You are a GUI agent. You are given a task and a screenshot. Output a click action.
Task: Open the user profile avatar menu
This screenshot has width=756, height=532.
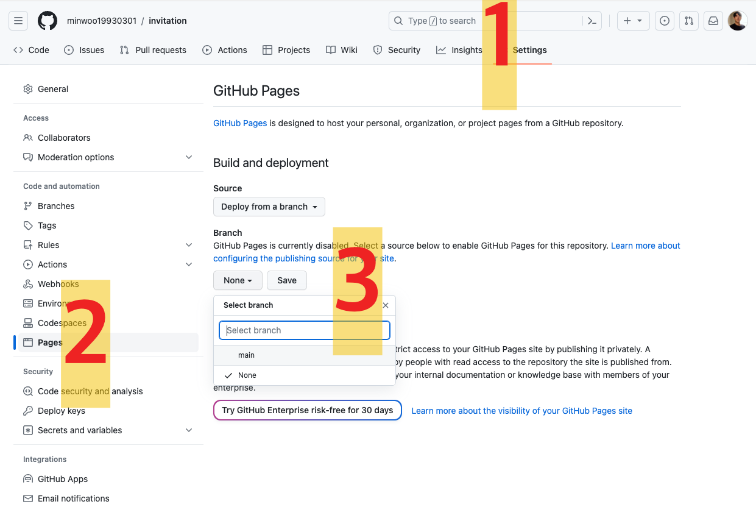click(x=738, y=21)
